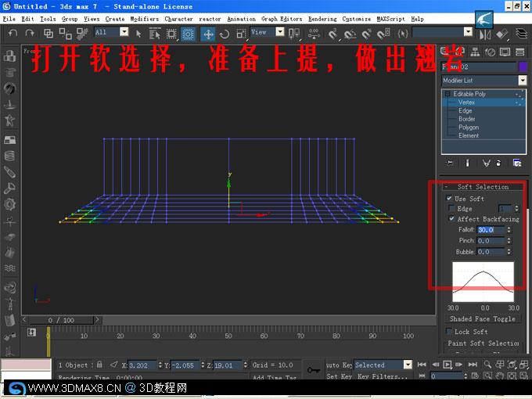Click Zoom viewport navigation icon

coord(487,365)
